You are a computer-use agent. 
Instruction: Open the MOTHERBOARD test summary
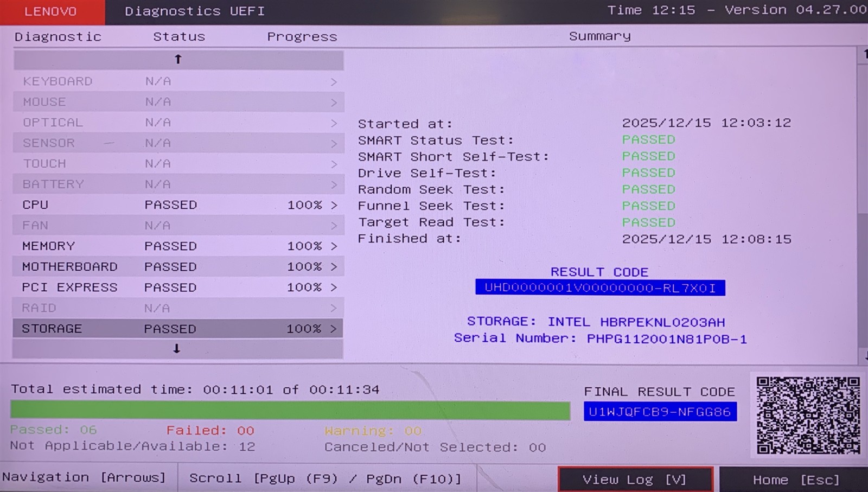coord(334,266)
